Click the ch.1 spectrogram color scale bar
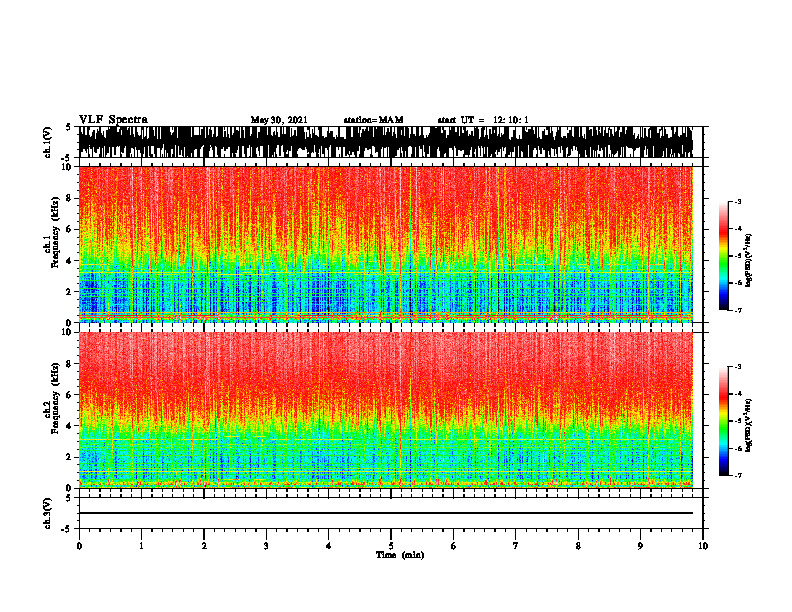 coord(724,256)
